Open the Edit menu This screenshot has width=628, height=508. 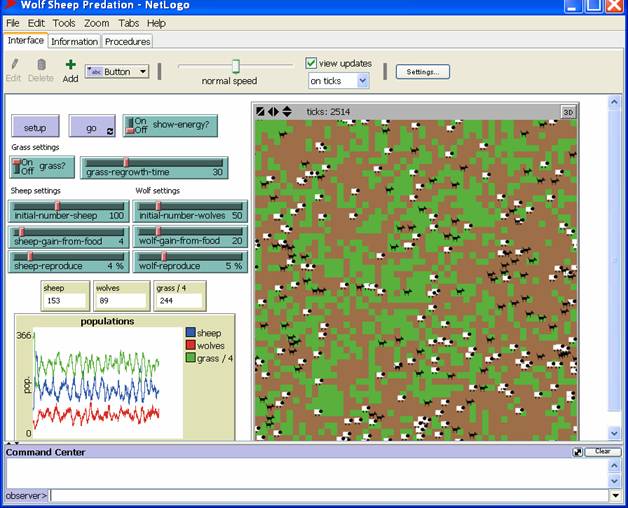(x=36, y=23)
